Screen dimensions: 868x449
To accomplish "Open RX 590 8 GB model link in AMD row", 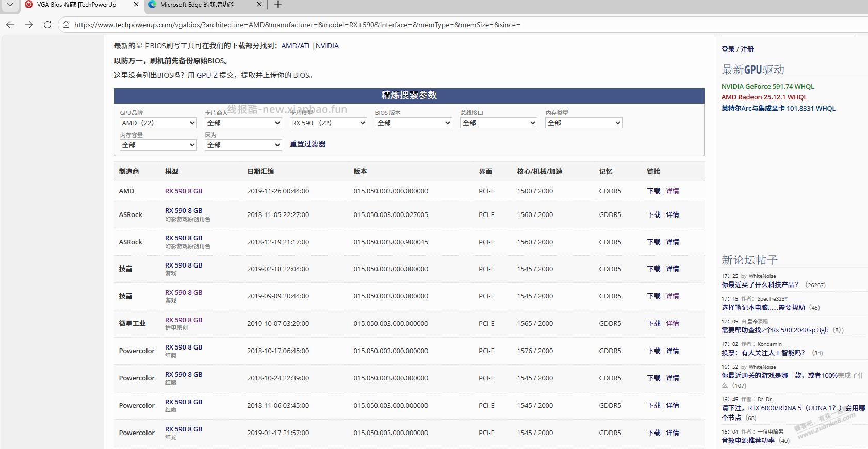I will [184, 191].
